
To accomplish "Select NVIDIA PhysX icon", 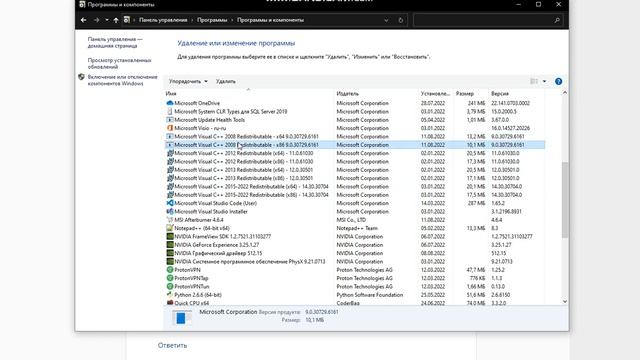I will (170, 261).
